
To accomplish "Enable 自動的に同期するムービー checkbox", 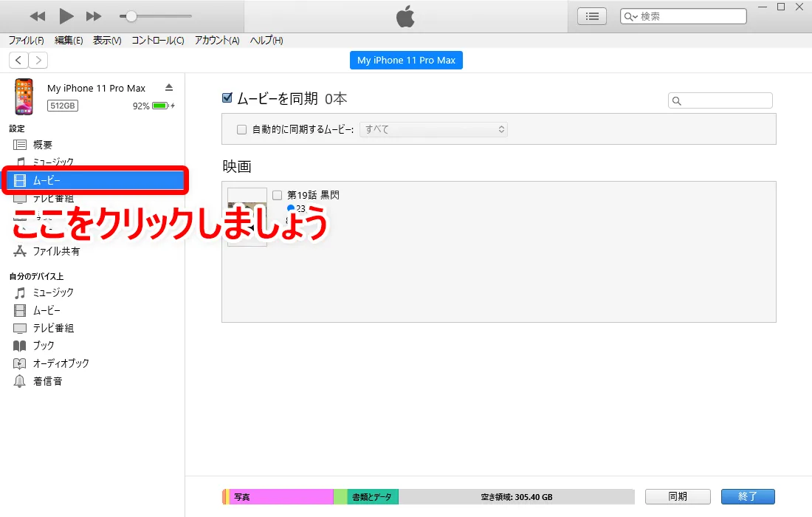I will 241,129.
